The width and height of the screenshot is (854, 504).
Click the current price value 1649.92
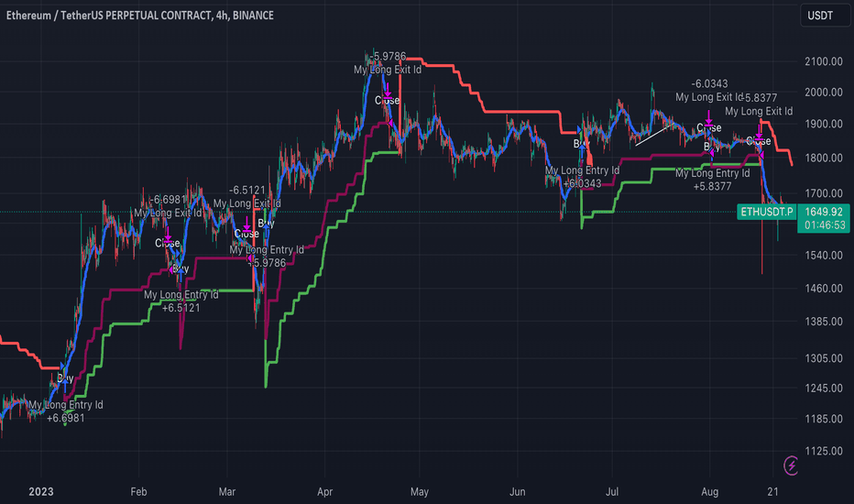[x=824, y=212]
